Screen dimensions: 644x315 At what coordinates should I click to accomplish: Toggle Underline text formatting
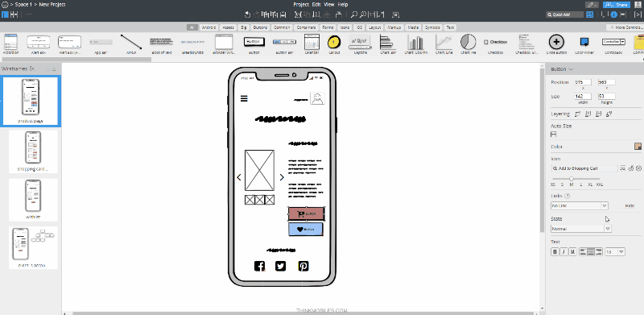(x=572, y=252)
